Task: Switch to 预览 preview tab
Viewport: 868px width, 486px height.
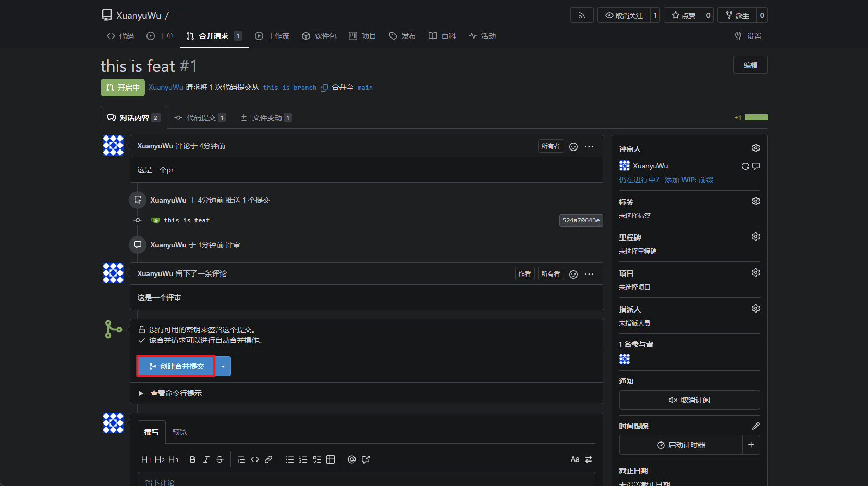Action: 179,432
